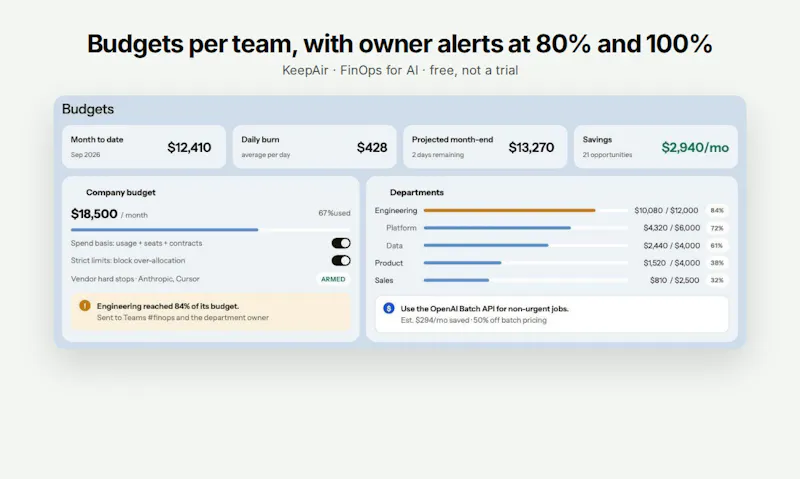Click the Platform 72% badge
The height and width of the screenshot is (479, 800).
coord(717,228)
